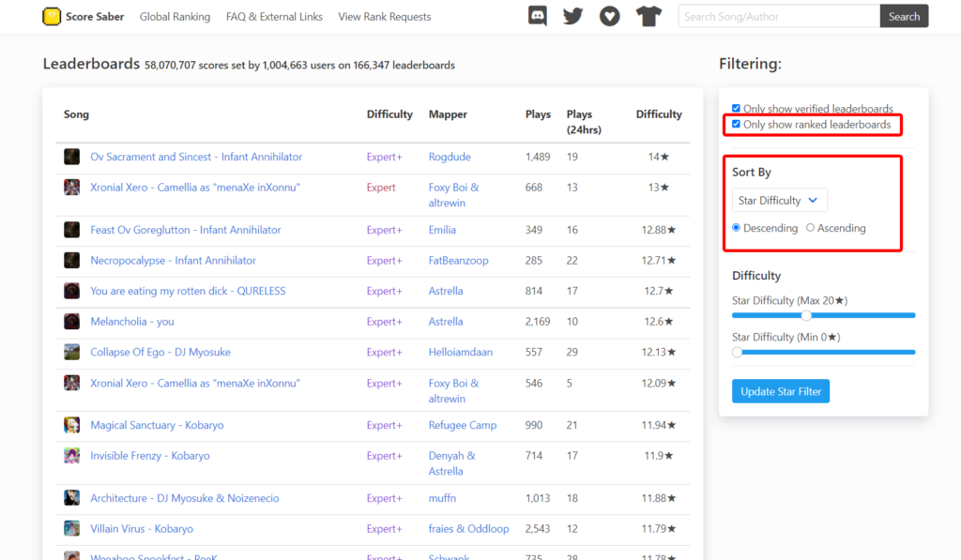The image size is (961, 560).
Task: Click the QURELESS song cover thumbnail
Action: [71, 291]
